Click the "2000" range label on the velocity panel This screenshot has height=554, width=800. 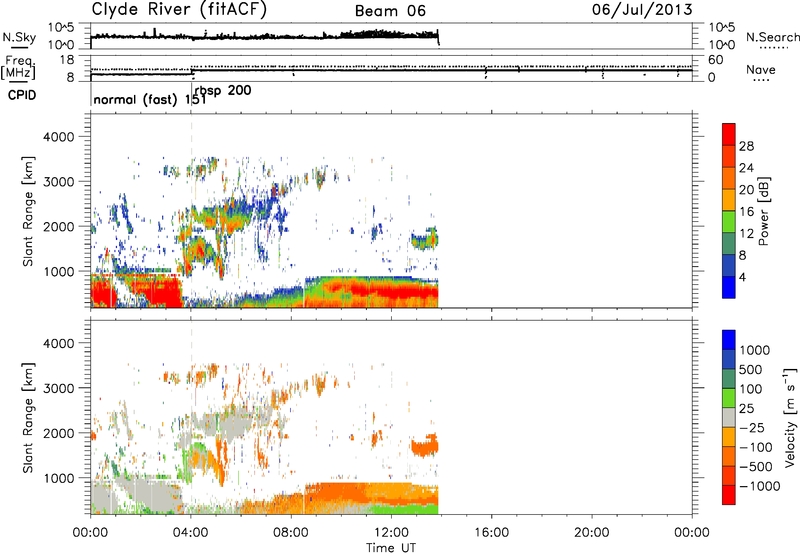pyautogui.click(x=58, y=433)
